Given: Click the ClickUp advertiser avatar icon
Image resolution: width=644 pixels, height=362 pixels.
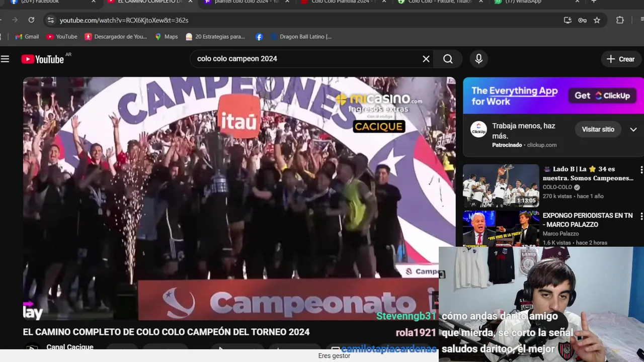Looking at the screenshot, I should [x=478, y=129].
